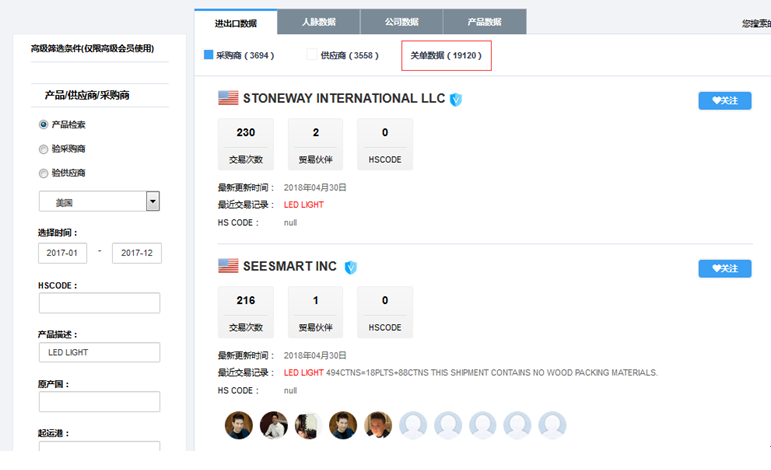Click the first gray placeholder avatar icon
The height and width of the screenshot is (470, 771).
tap(413, 425)
